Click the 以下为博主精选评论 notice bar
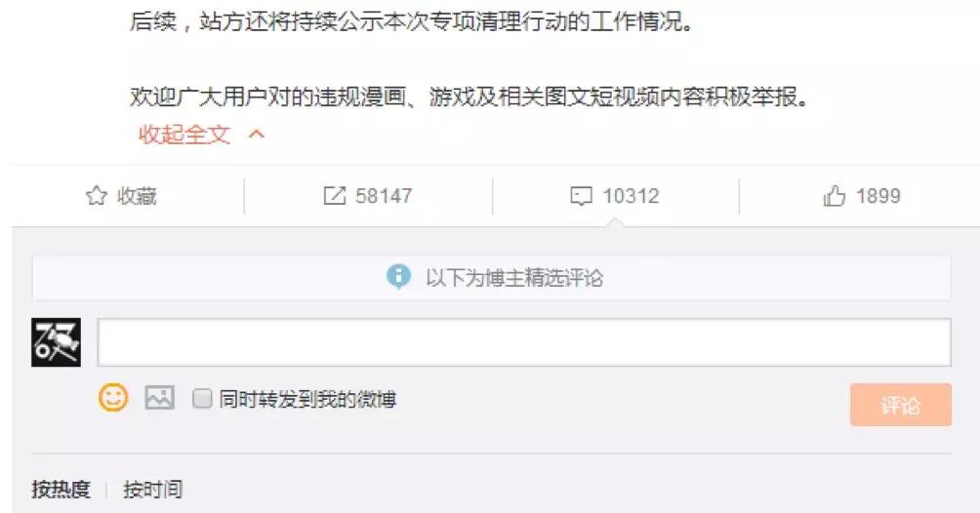980x513 pixels. point(492,277)
